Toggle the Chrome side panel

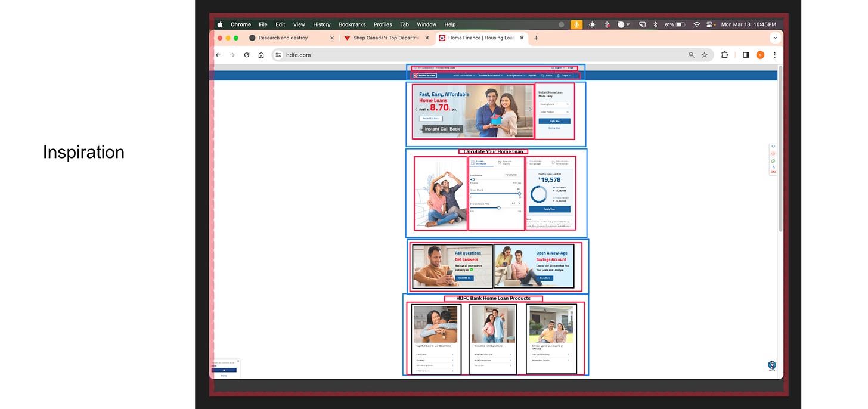[x=746, y=55]
